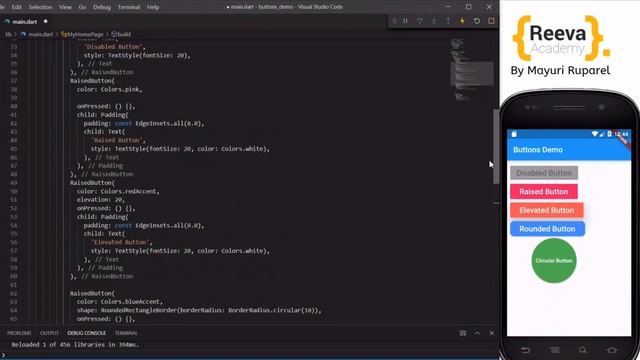Screen dimensions: 640x360
Task: Stop debugging with the red square
Action: 491,21
